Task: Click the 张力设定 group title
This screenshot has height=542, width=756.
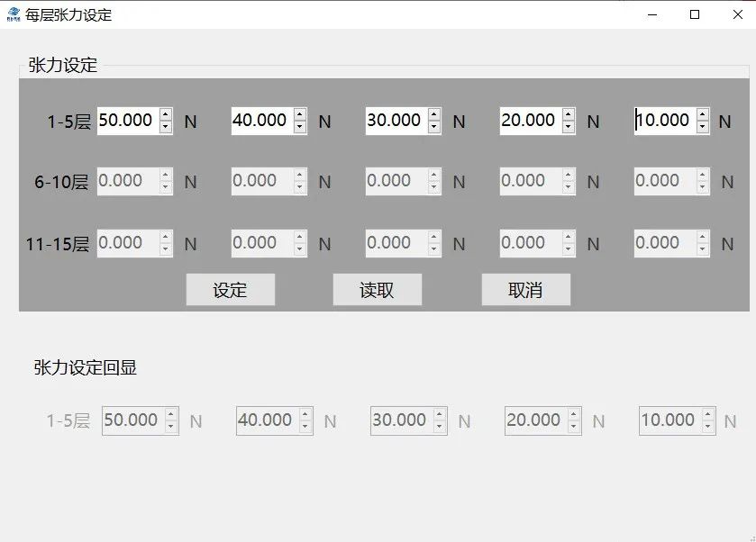Action: [63, 65]
